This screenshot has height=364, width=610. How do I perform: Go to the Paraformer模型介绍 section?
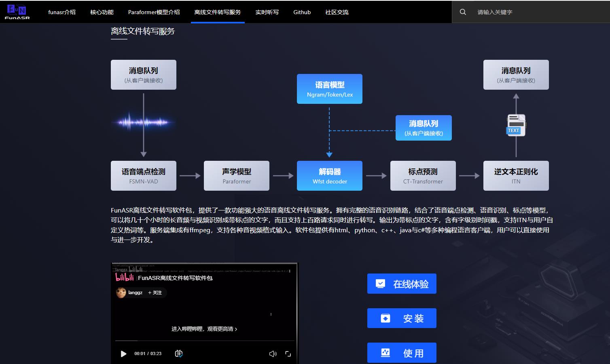(154, 12)
